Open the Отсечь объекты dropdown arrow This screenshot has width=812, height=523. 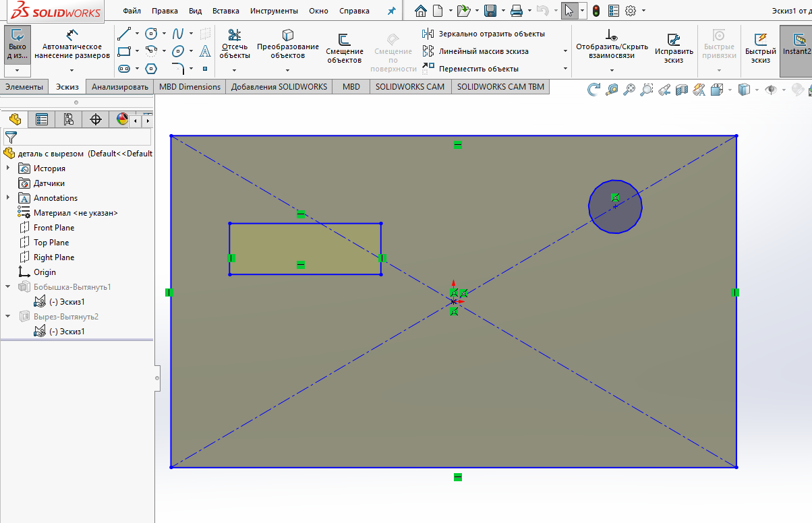[x=234, y=69]
